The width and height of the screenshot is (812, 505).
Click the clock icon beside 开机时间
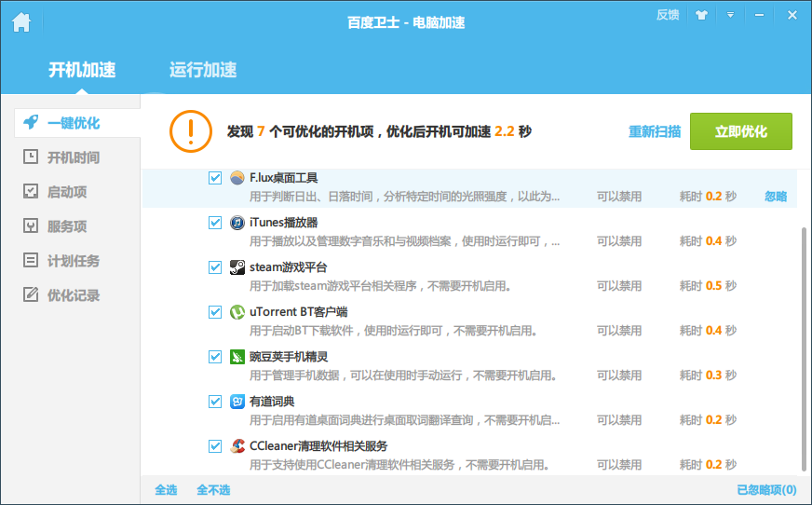coord(31,157)
